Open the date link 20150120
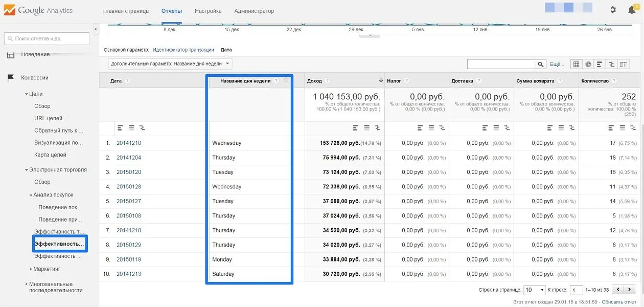 click(x=129, y=172)
